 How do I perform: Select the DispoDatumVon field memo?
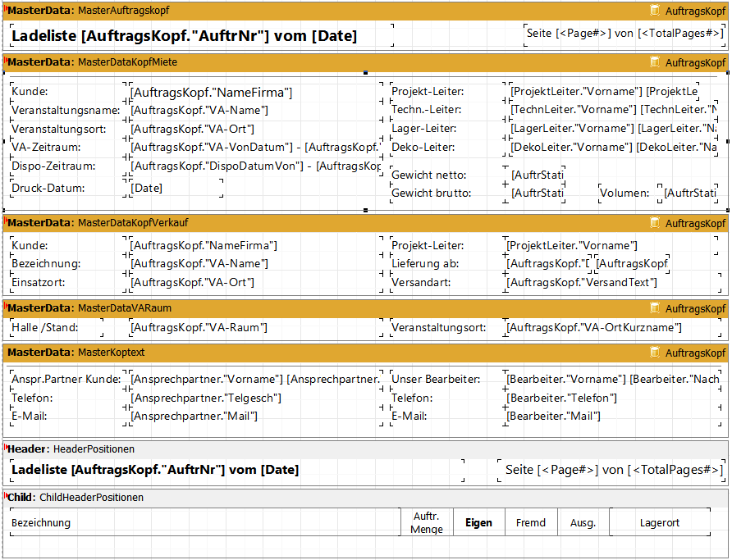pos(256,166)
